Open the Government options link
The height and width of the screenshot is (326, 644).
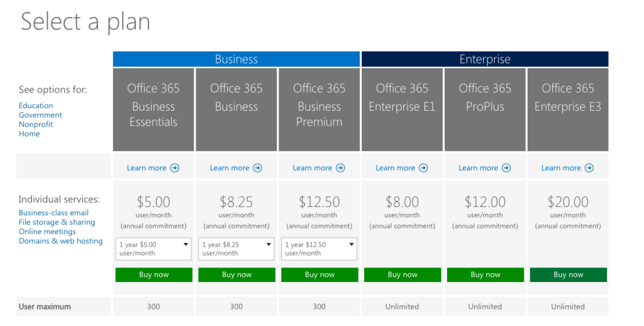(x=40, y=115)
